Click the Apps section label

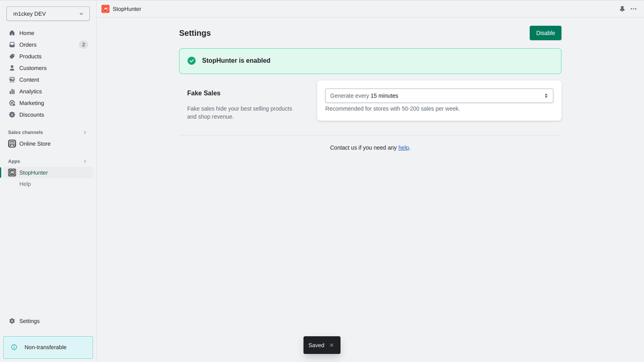(x=14, y=161)
